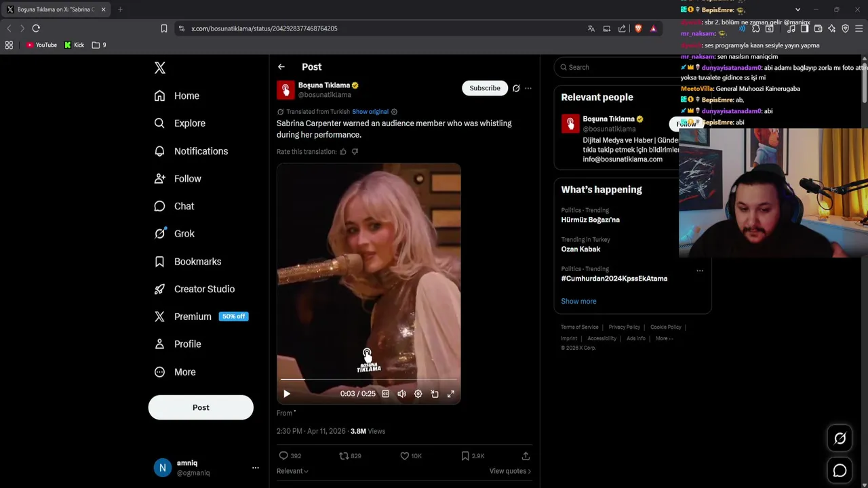Image resolution: width=868 pixels, height=488 pixels.
Task: Open the YouTube bookmark
Action: coord(41,45)
